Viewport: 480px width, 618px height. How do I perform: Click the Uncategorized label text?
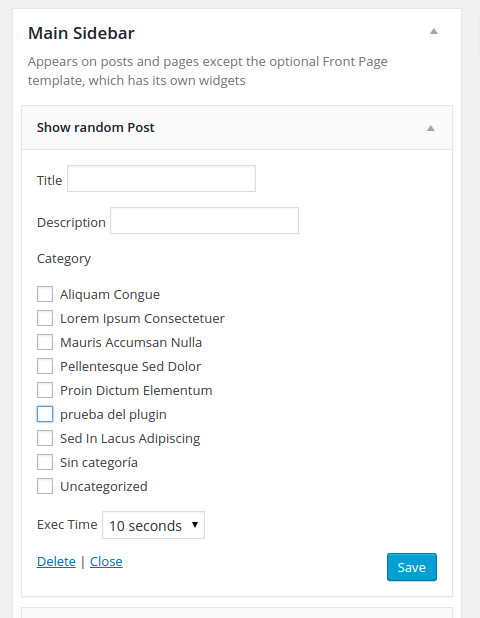[104, 486]
